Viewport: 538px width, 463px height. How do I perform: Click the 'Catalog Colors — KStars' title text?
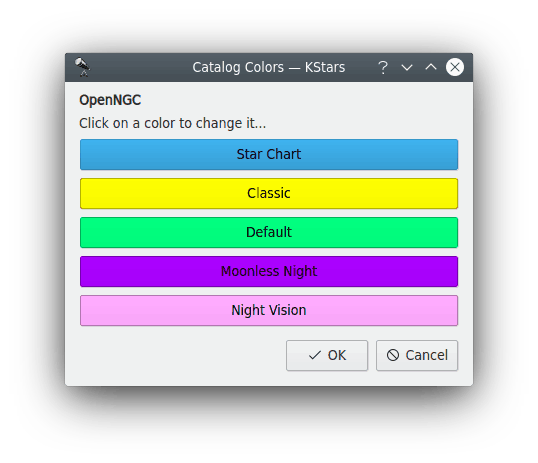pyautogui.click(x=269, y=67)
